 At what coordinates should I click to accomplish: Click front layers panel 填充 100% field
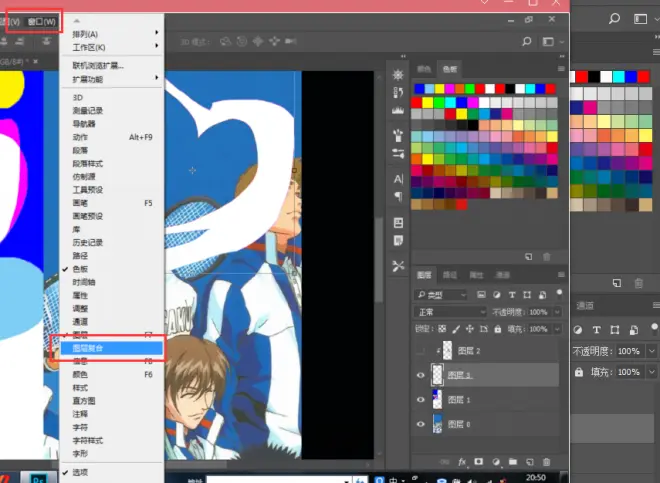click(538, 329)
